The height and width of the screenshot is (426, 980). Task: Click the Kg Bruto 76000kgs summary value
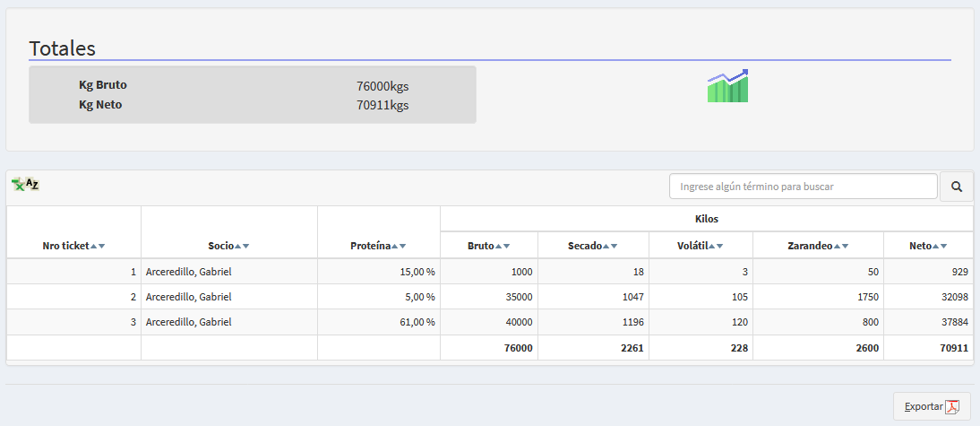pos(383,86)
